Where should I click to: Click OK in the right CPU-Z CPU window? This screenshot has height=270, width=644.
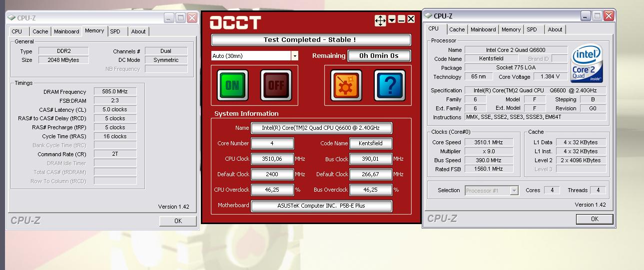[595, 219]
